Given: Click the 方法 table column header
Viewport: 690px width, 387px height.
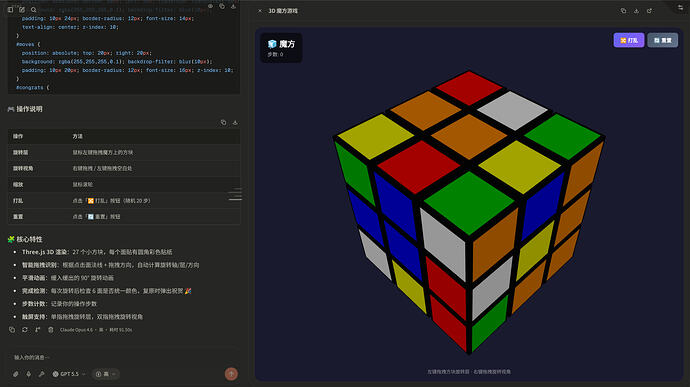Looking at the screenshot, I should (77, 136).
